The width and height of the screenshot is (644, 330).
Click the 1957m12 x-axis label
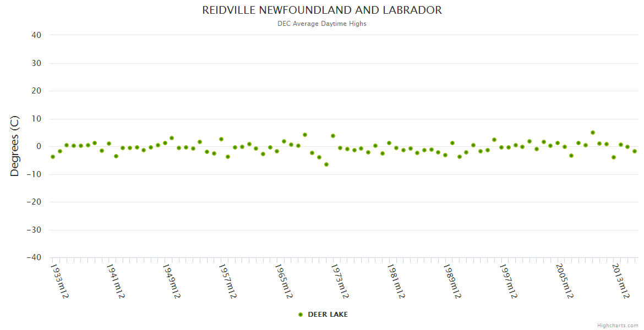point(227,282)
